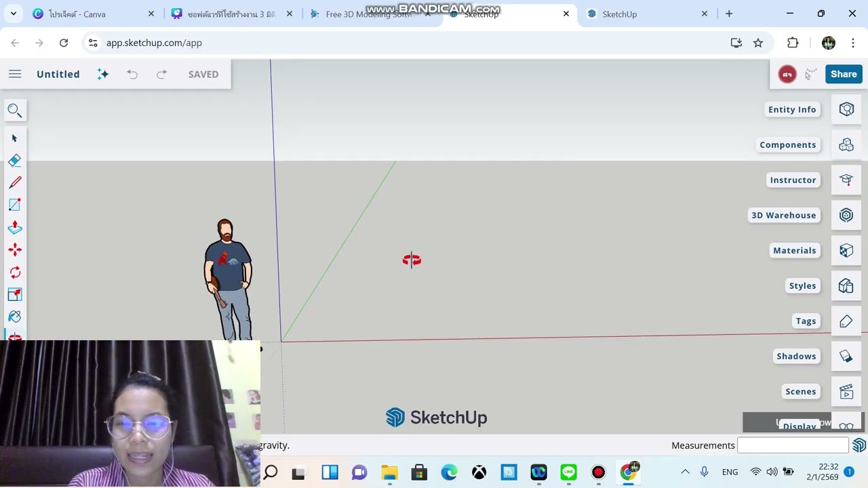Viewport: 868px width, 488px height.
Task: Open the Bandicam record icon in taskbar
Action: pyautogui.click(x=598, y=472)
